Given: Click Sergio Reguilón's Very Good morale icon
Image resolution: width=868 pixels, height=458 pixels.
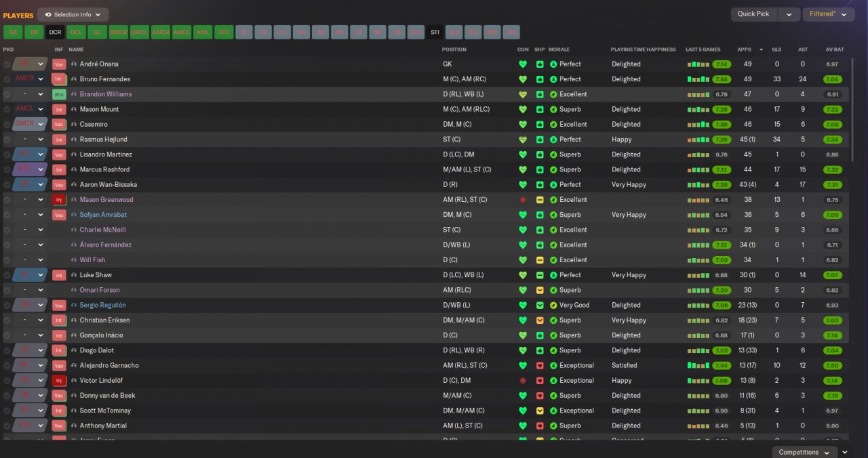Looking at the screenshot, I should [x=553, y=306].
